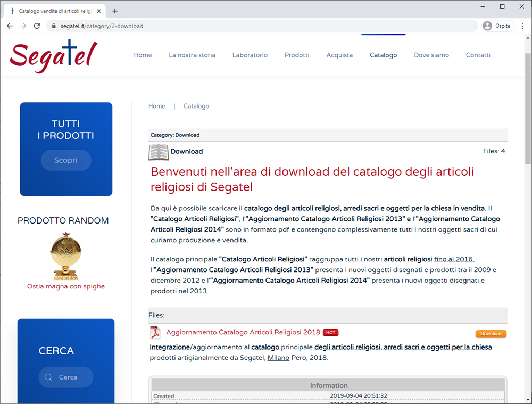532x404 pixels.
Task: Go back using the browser back arrow
Action: [x=10, y=26]
